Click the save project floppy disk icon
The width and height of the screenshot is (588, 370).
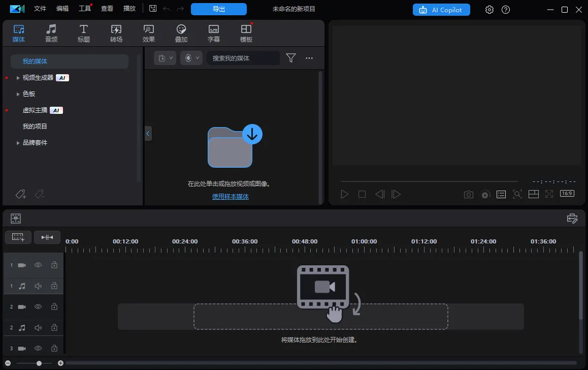(153, 9)
